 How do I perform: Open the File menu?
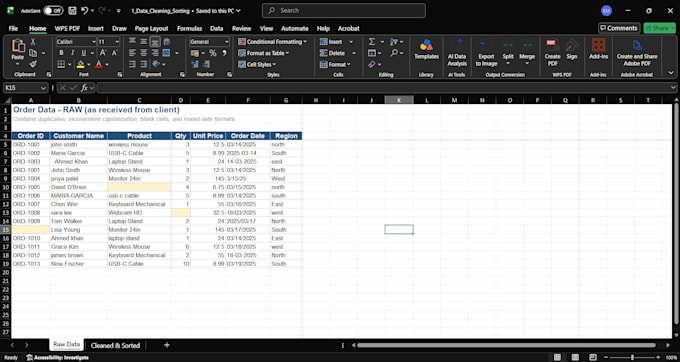13,28
